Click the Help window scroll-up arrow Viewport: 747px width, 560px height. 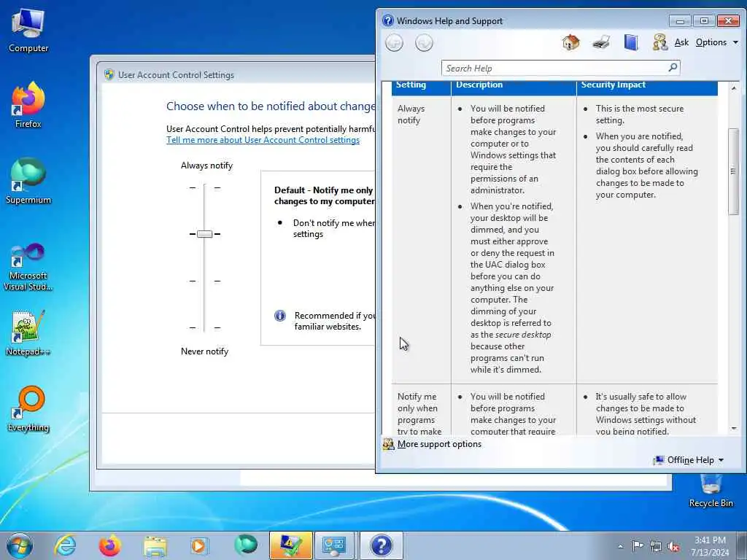pyautogui.click(x=734, y=88)
